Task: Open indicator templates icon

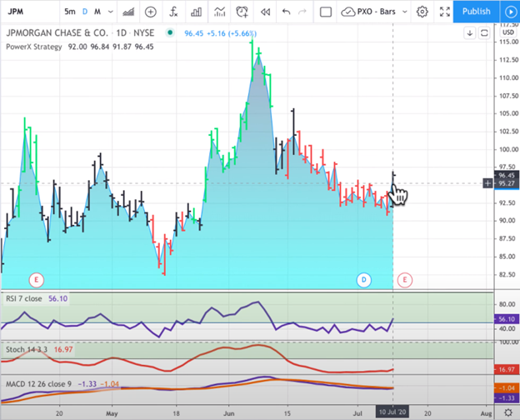Action: tap(220, 12)
